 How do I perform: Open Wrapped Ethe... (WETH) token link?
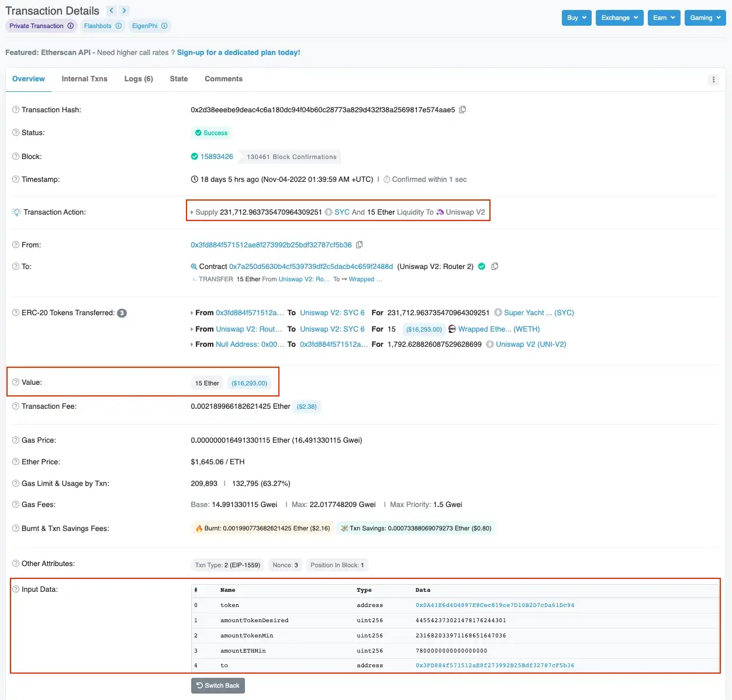pyautogui.click(x=499, y=329)
